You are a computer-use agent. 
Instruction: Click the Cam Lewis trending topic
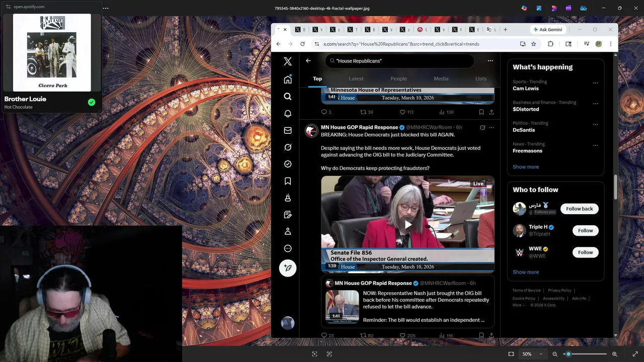(x=526, y=88)
